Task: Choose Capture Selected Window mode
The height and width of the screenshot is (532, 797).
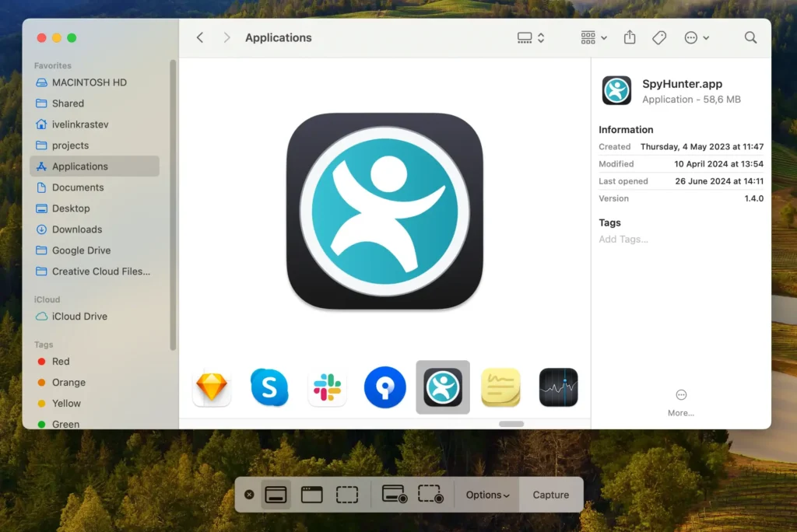Action: tap(311, 495)
